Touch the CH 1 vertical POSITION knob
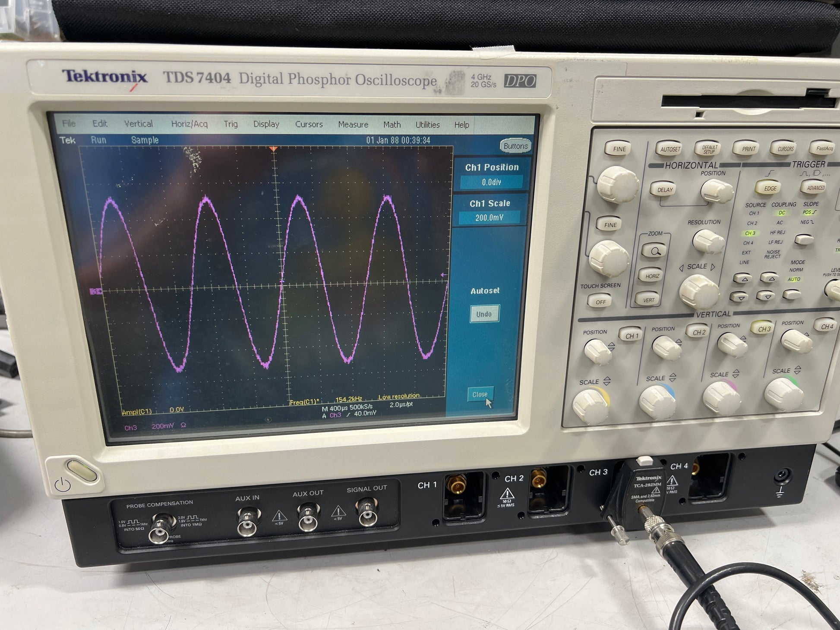 coord(597,351)
